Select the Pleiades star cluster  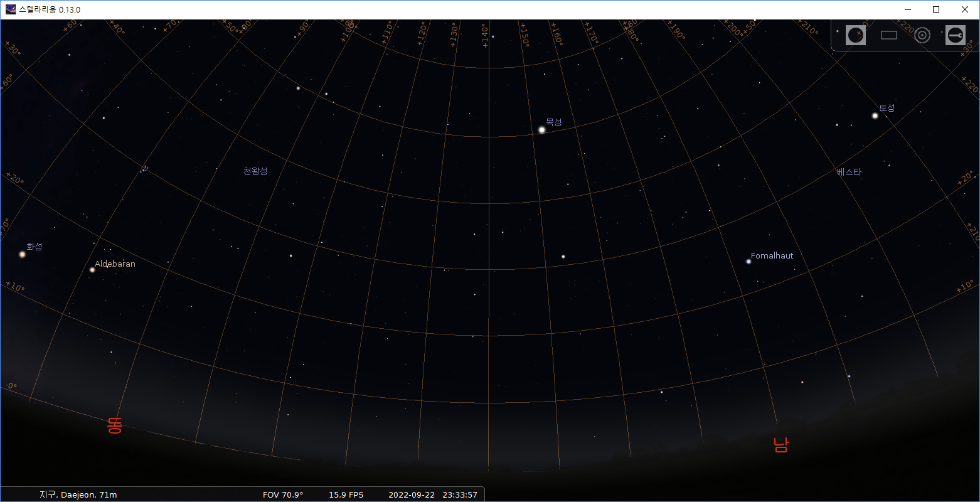coord(144,168)
